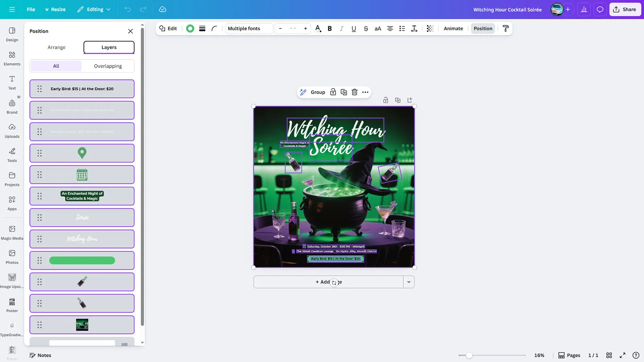The width and height of the screenshot is (644, 362).
Task: Lock the selected elements
Action: 333,92
